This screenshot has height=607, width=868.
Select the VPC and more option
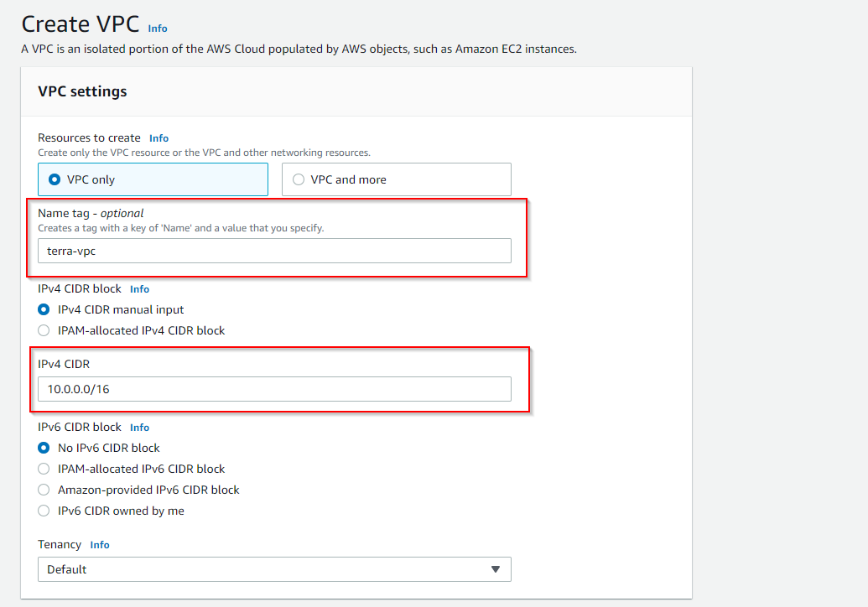pos(397,179)
